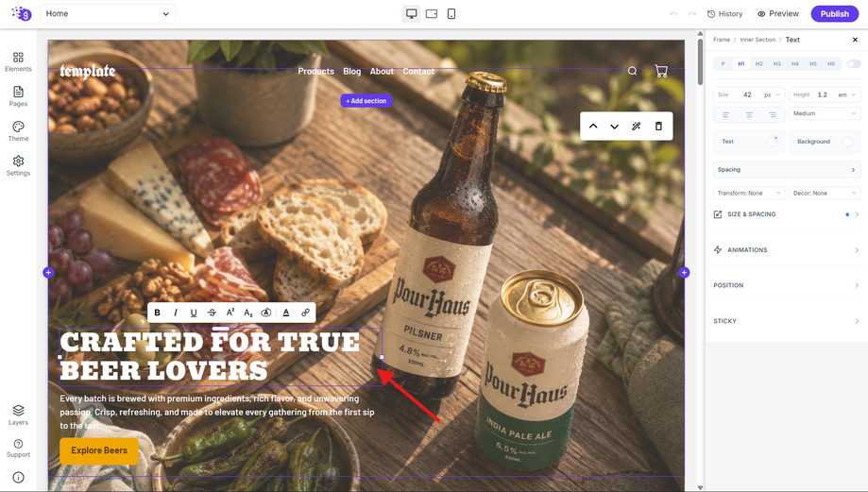Click the Publish button
The width and height of the screenshot is (868, 492).
(834, 14)
